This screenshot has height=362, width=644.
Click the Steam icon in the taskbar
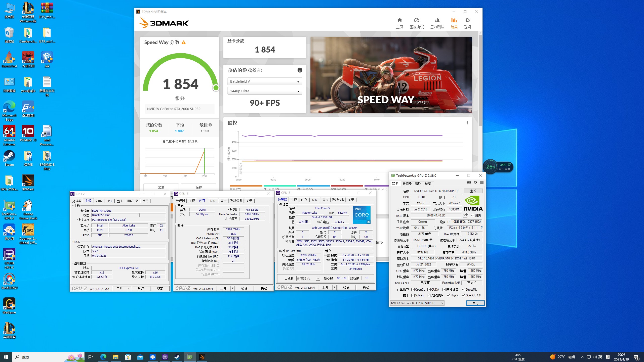point(177,357)
